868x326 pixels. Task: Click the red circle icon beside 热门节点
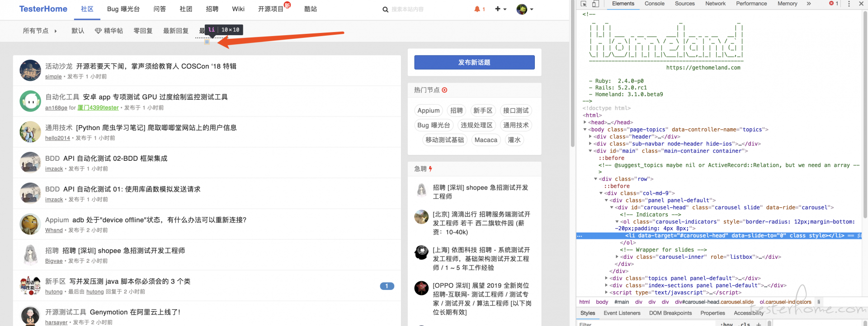point(444,90)
